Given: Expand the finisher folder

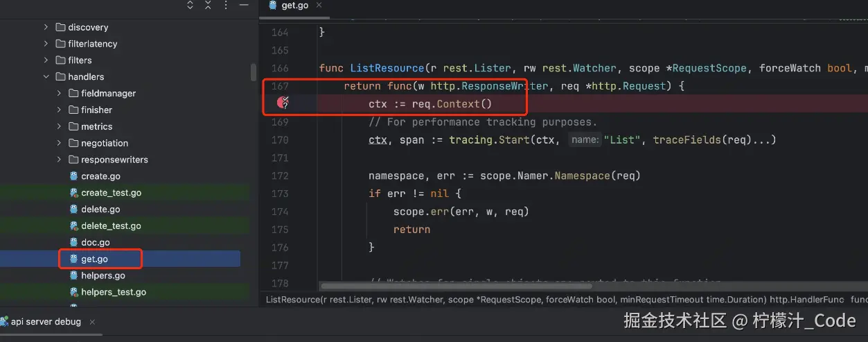Looking at the screenshot, I should tap(59, 110).
